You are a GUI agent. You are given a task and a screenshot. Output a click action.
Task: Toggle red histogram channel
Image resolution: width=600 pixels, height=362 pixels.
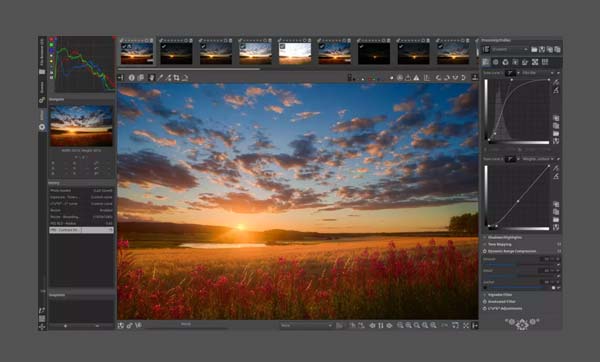[51, 39]
